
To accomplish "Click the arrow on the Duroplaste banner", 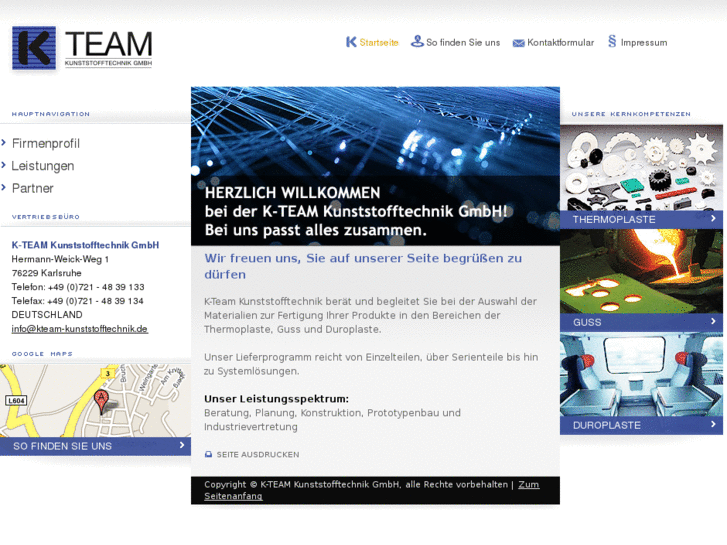I will tap(713, 424).
